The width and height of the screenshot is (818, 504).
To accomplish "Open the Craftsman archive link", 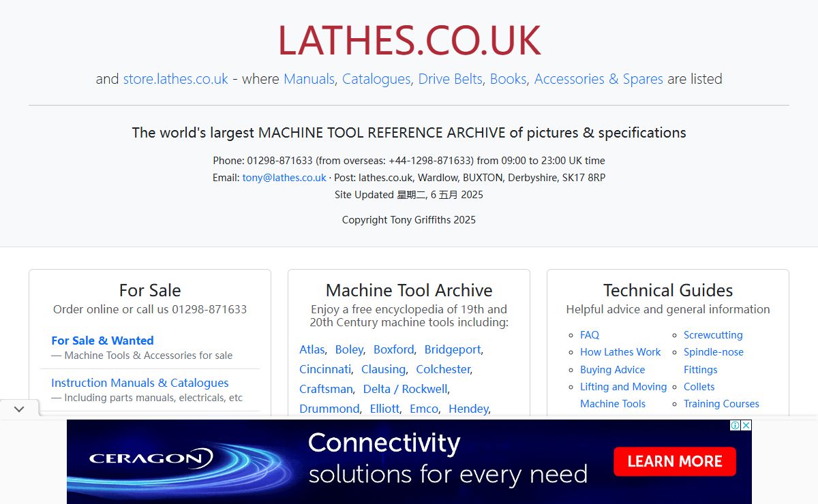I will (326, 389).
